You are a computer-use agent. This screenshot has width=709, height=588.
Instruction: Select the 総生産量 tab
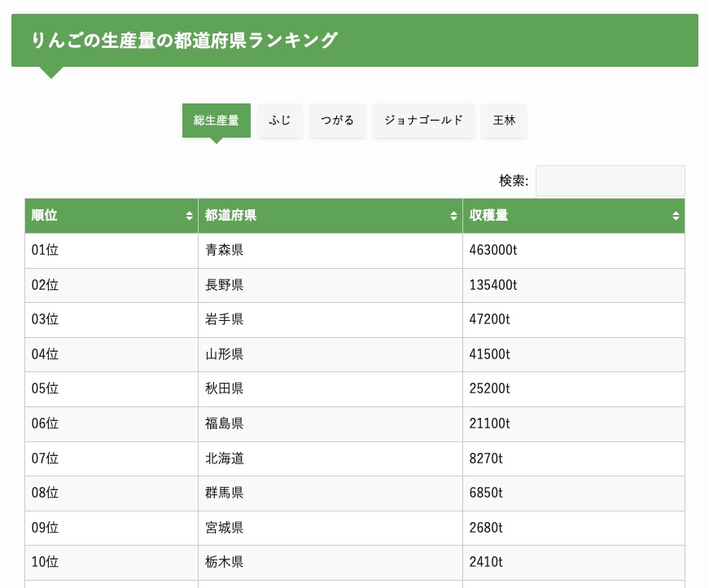click(217, 121)
